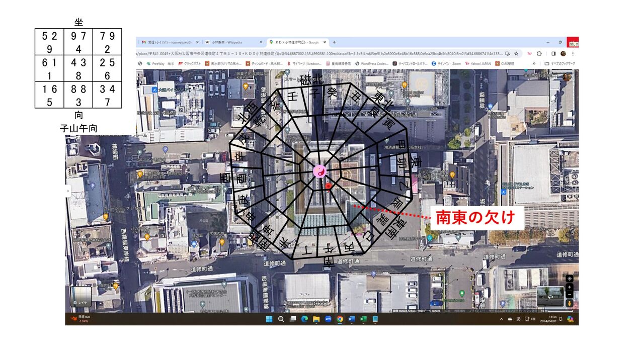
Task: Open Task View on the taskbar
Action: 293,319
